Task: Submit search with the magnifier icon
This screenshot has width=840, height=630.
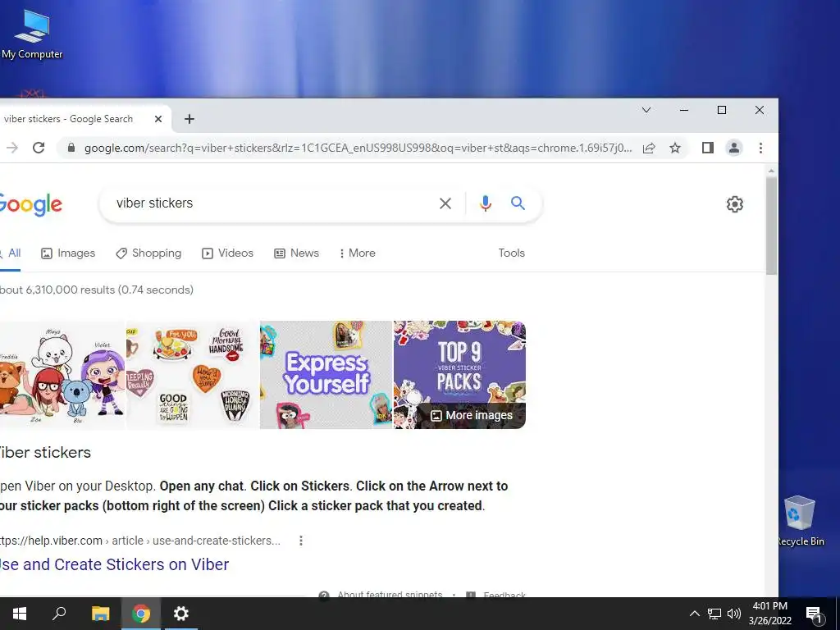Action: tap(518, 203)
